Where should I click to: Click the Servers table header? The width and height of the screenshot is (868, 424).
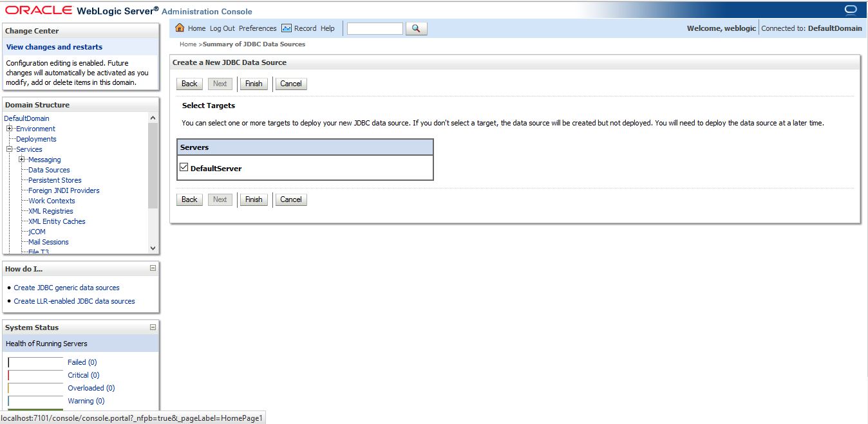305,147
